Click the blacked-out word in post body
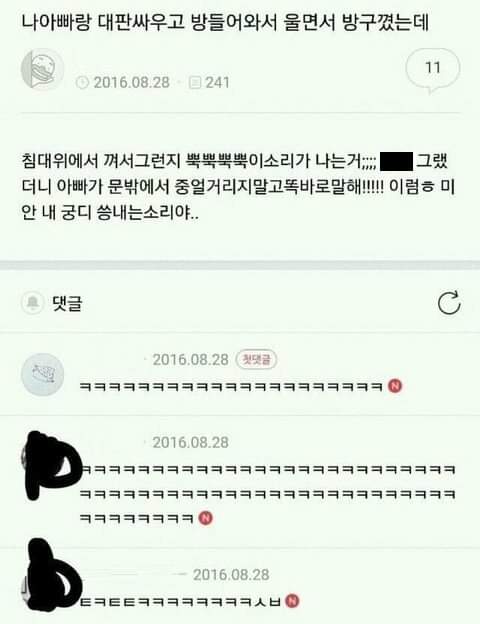480x624 pixels. [396, 161]
